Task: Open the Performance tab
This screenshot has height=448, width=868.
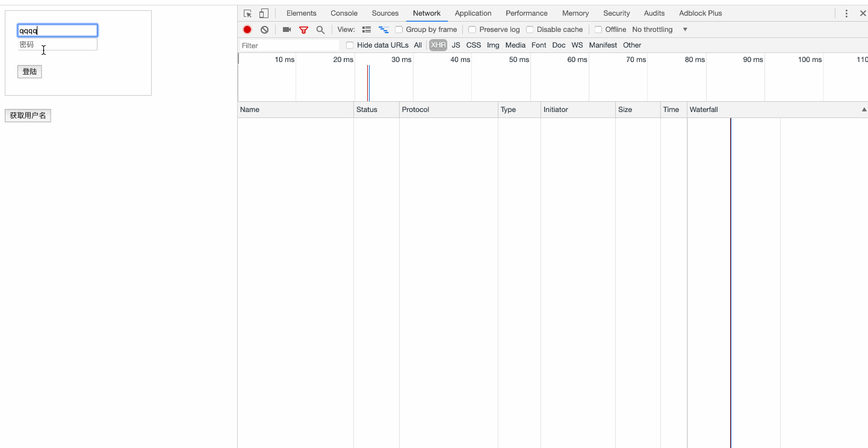Action: point(527,13)
